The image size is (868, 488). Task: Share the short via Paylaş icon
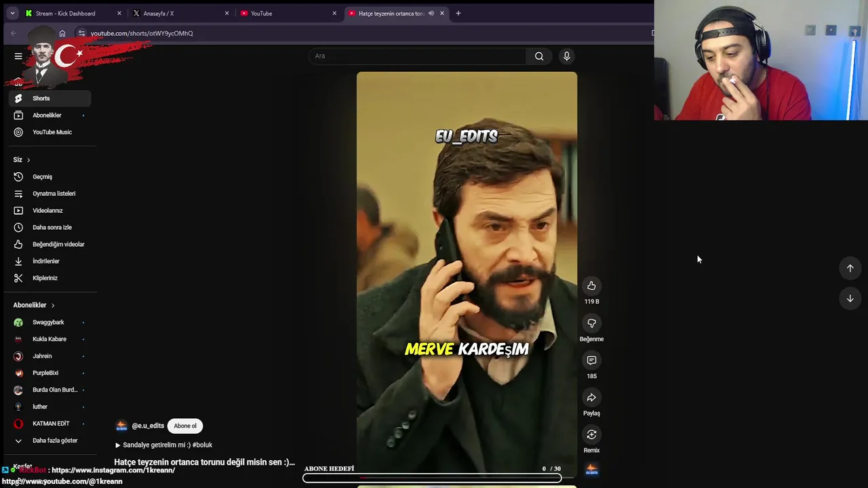[x=591, y=398]
